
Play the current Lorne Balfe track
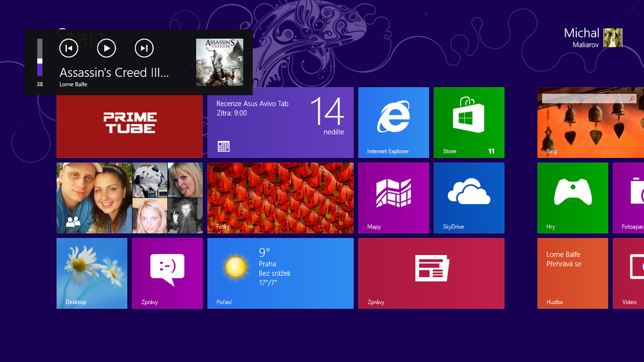[x=106, y=48]
